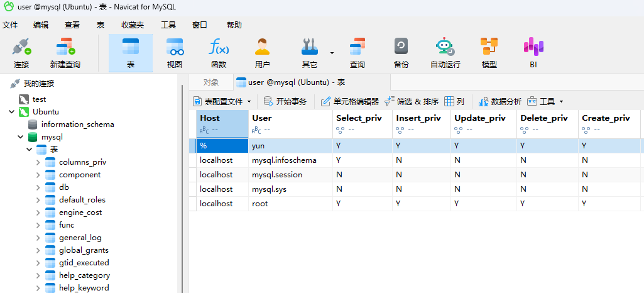Open the 窗口 menu
The image size is (644, 293).
[x=200, y=25]
